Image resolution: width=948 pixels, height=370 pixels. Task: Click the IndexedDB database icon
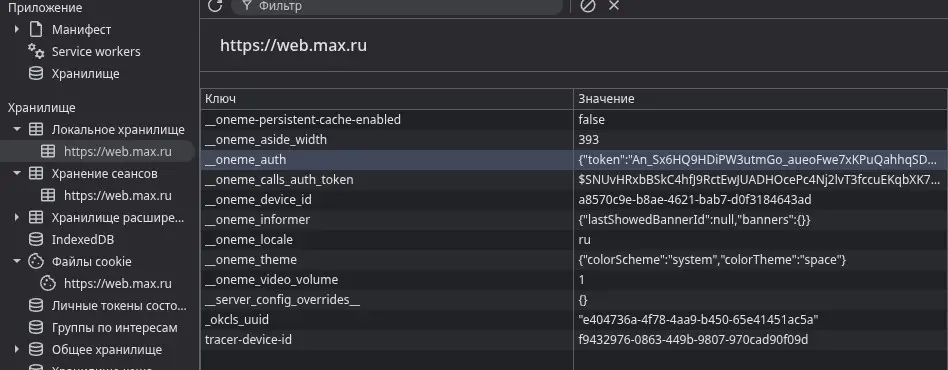point(36,239)
